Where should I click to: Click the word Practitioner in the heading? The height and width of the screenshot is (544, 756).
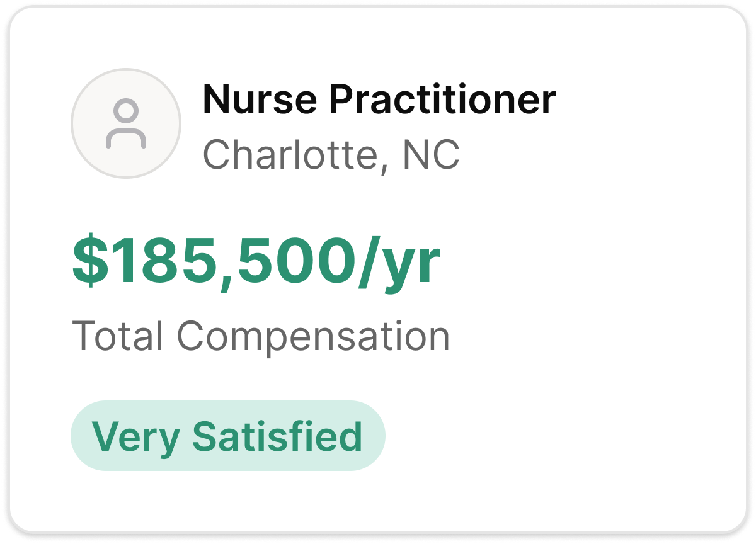[443, 99]
